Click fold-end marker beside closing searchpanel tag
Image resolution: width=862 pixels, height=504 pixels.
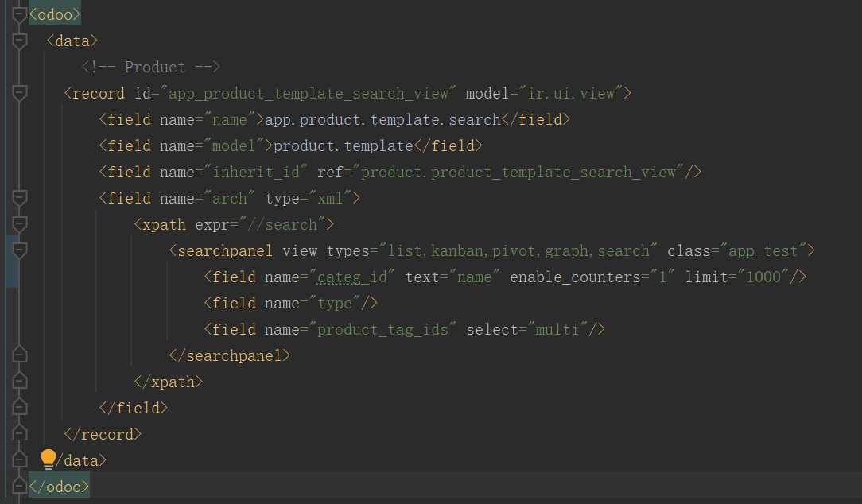[20, 355]
